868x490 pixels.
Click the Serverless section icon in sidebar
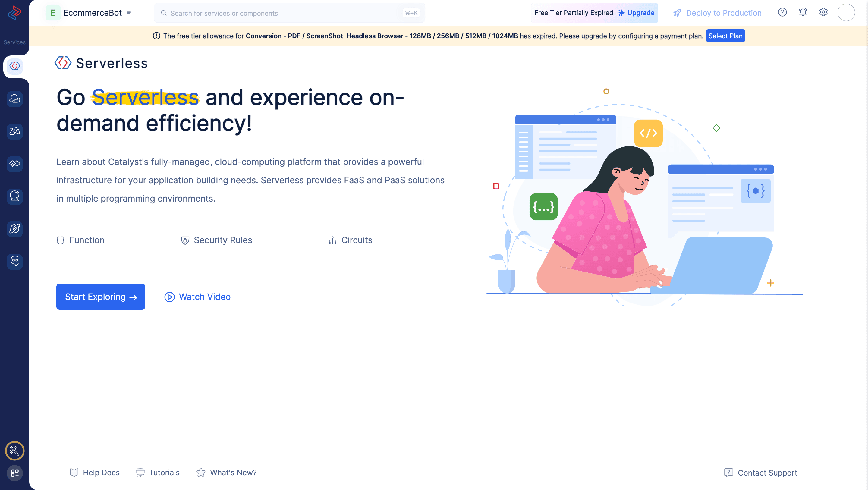click(x=14, y=66)
